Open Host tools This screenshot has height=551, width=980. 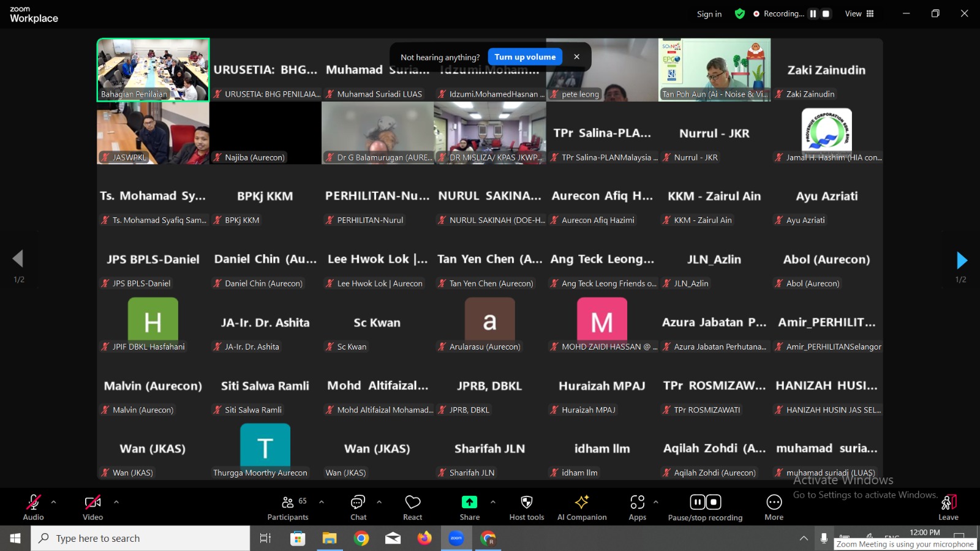pyautogui.click(x=527, y=507)
